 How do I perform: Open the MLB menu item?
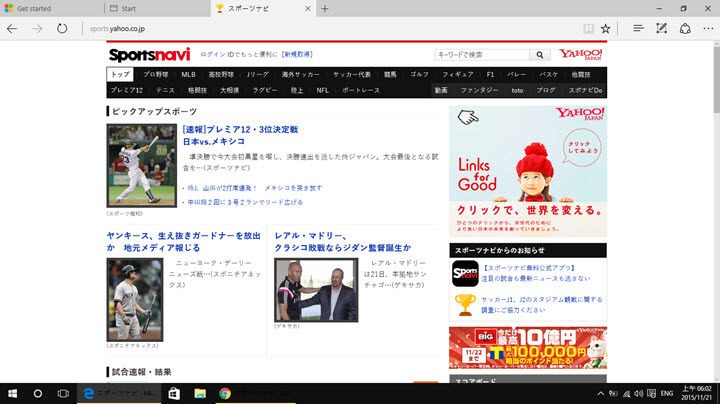tap(188, 74)
